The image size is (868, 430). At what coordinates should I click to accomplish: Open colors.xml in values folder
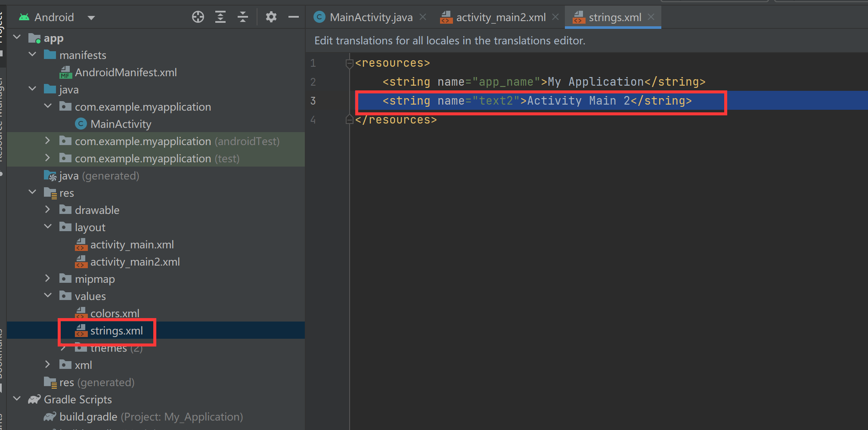(x=115, y=313)
